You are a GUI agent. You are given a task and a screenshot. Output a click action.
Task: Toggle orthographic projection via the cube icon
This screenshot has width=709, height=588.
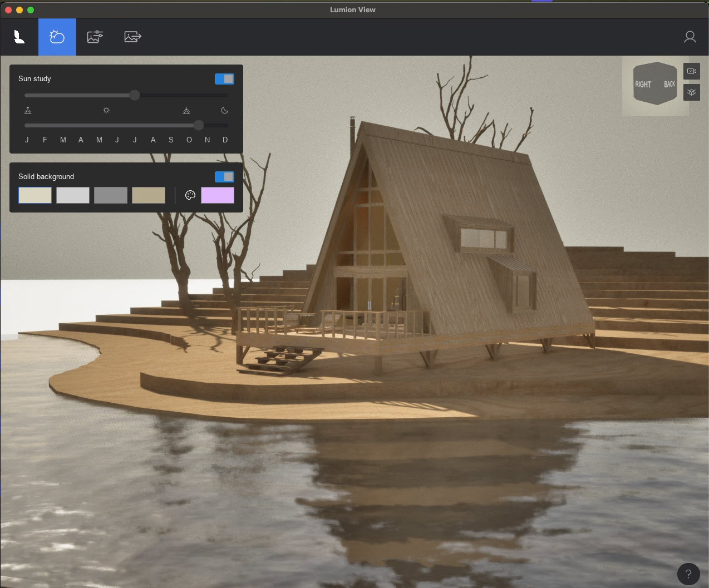(691, 92)
